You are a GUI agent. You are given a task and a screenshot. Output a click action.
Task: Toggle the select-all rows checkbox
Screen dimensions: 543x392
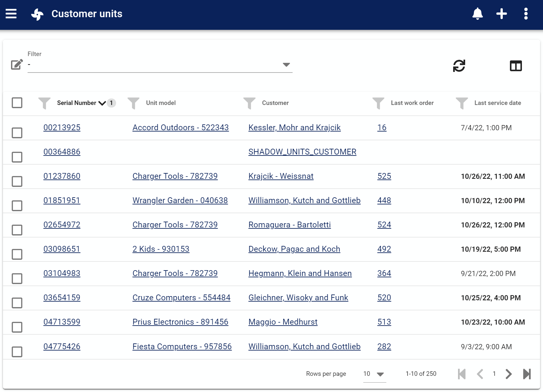(x=17, y=103)
